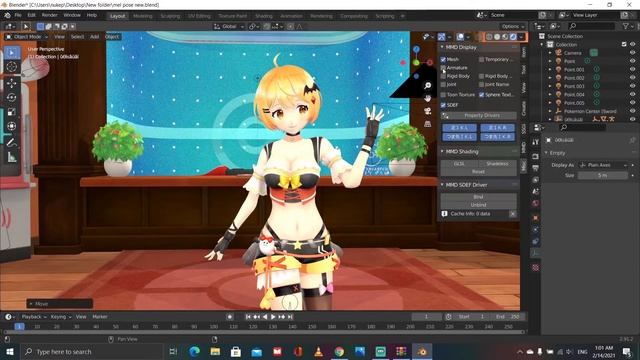Viewport: 640px width, 360px height.
Task: Click the Reset button in MMD Shading
Action: point(479,172)
